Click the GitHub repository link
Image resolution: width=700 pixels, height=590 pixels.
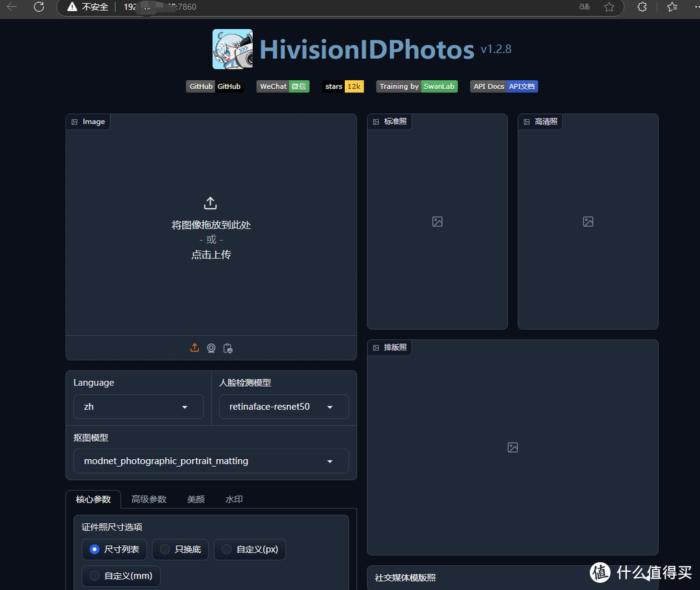(215, 86)
